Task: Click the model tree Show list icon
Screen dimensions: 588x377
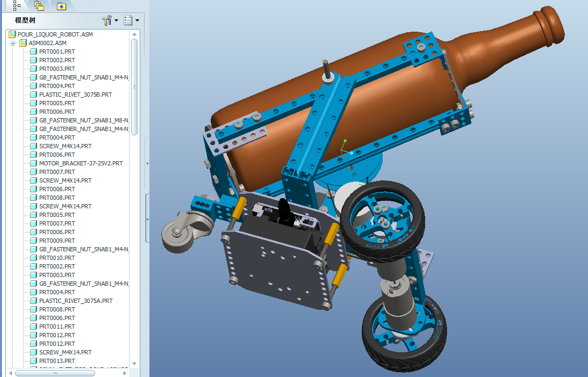Action: (128, 20)
